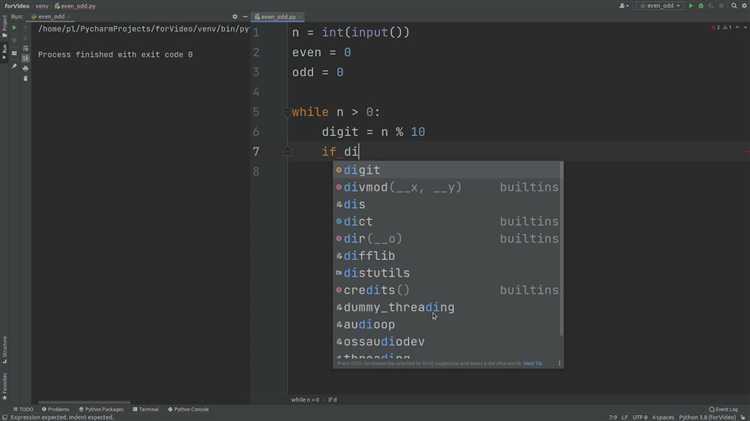Open Run tool window settings (gear icon)

pyautogui.click(x=234, y=17)
